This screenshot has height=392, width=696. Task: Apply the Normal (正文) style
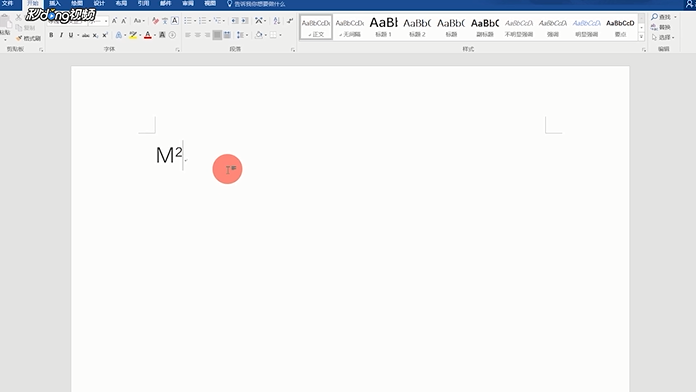coord(316,27)
